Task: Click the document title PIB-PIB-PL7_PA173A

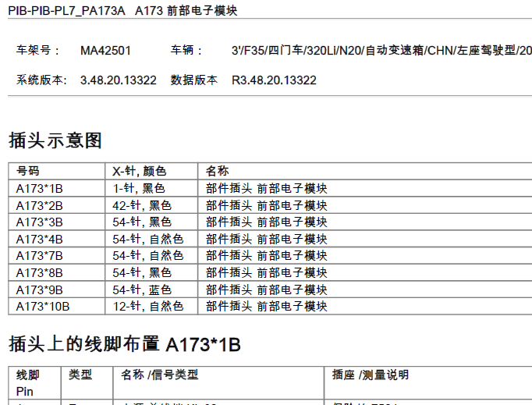Action: pyautogui.click(x=66, y=11)
